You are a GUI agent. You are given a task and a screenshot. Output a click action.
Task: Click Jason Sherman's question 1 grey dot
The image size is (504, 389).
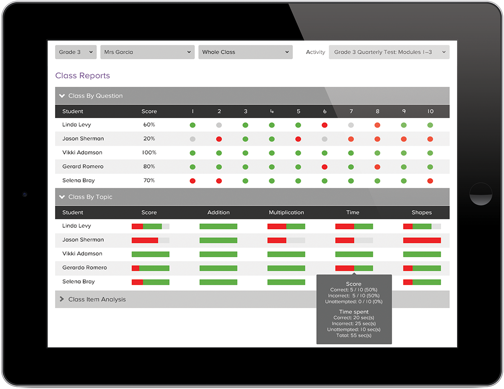click(192, 139)
